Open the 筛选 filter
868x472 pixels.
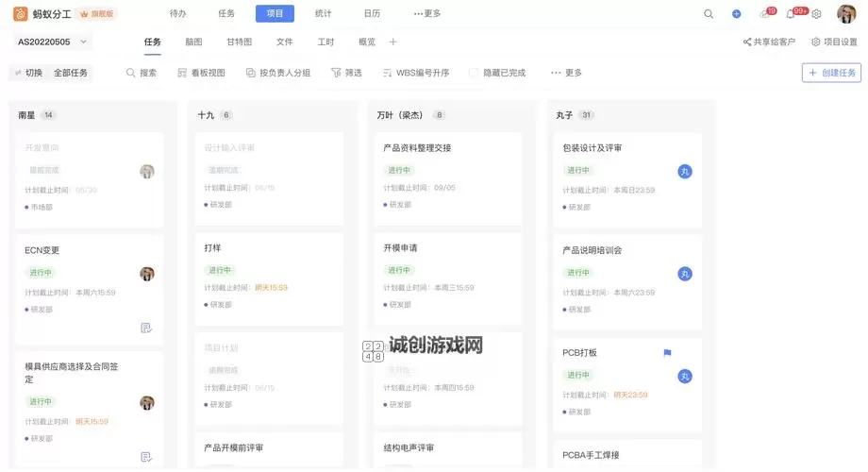(346, 73)
